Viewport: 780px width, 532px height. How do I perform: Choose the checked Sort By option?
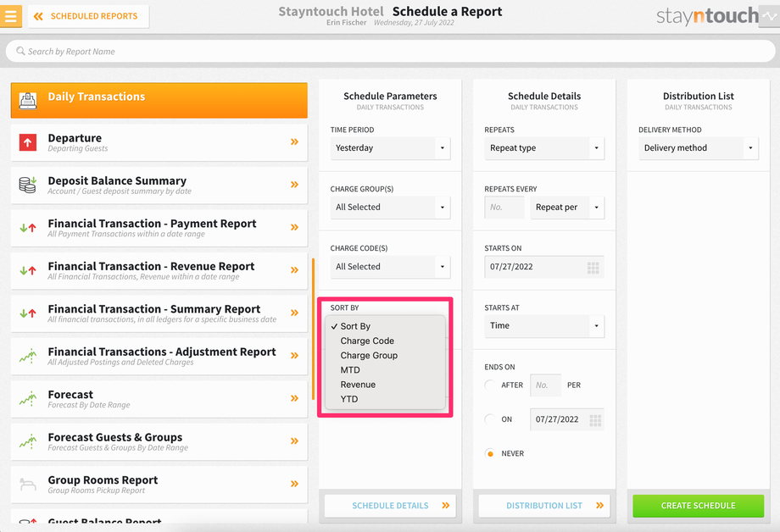click(385, 326)
